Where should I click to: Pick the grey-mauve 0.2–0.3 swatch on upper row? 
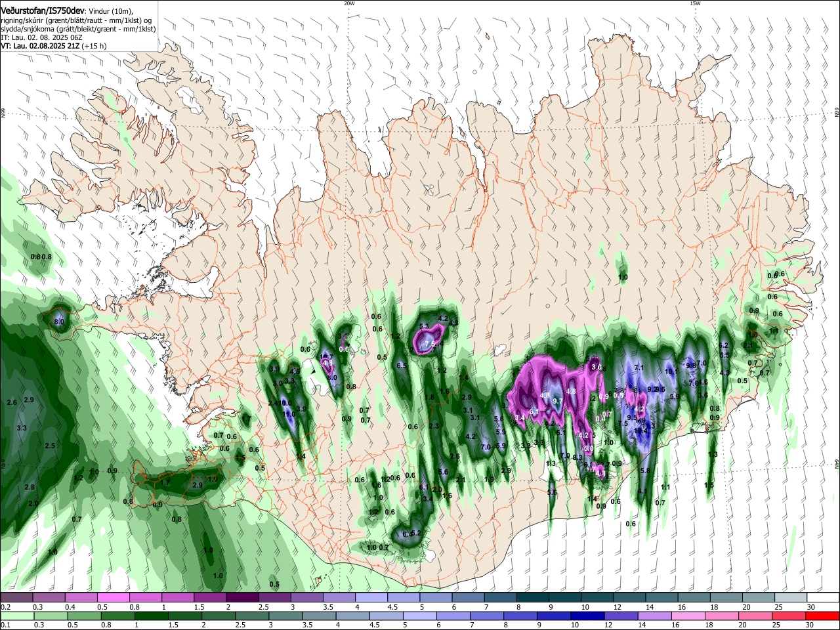tap(16, 597)
